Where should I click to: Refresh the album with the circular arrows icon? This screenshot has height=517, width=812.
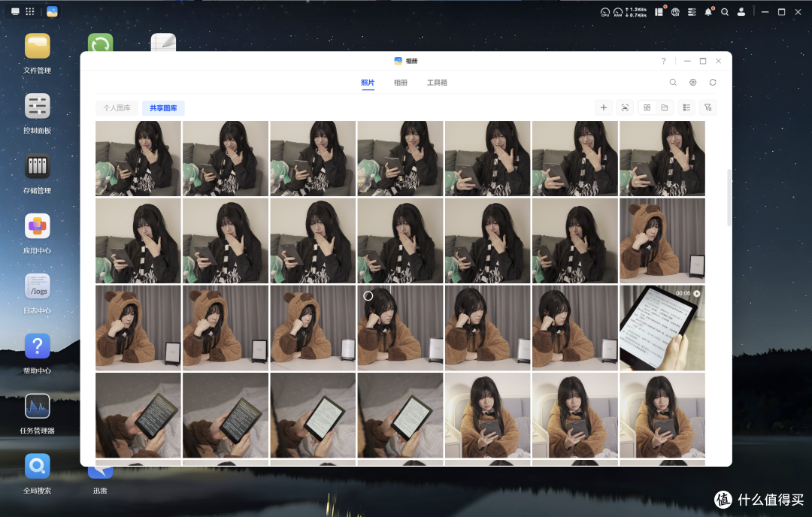[713, 83]
